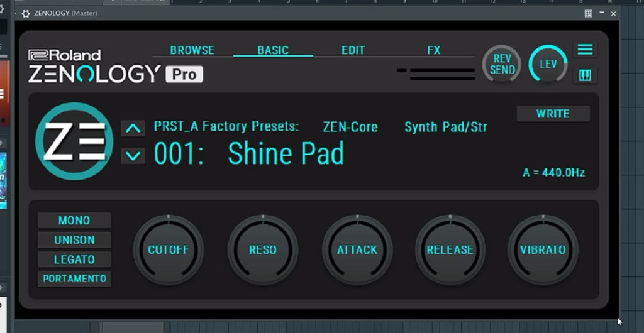This screenshot has width=644, height=333.
Task: Click the ATTACK knob
Action: pos(357,250)
